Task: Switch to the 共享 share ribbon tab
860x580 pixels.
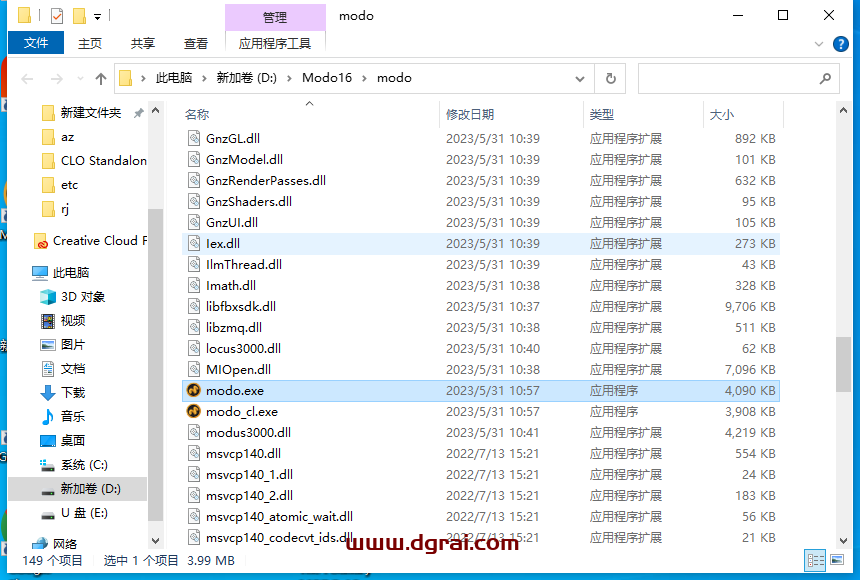Action: point(143,43)
